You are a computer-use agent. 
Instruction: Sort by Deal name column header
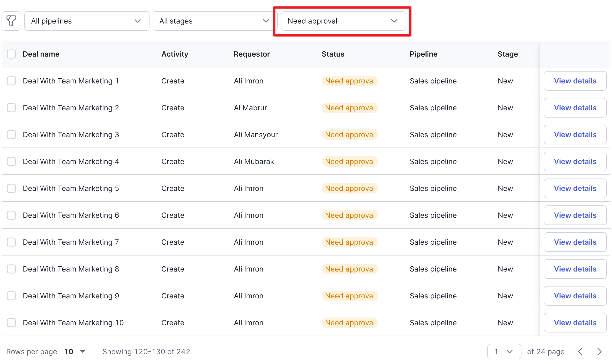pyautogui.click(x=41, y=54)
